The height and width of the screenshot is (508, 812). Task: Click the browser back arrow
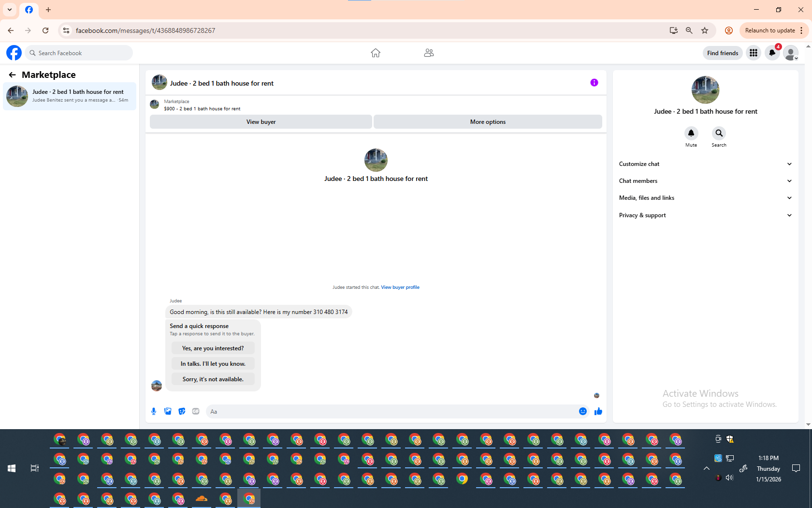tap(11, 30)
